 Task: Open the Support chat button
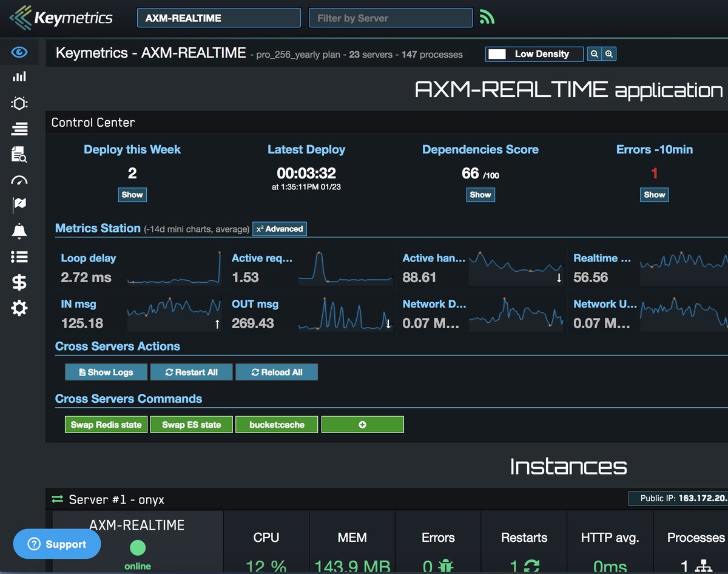(57, 544)
